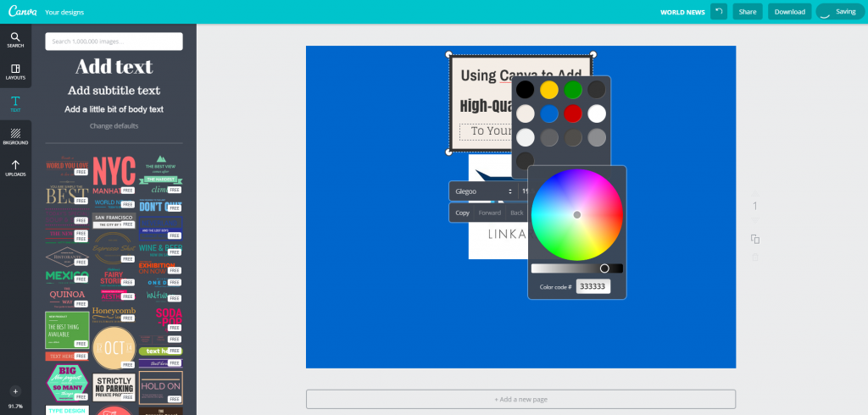Select the Text tool in sidebar
Screen dimensions: 868x415
pyautogui.click(x=15, y=104)
